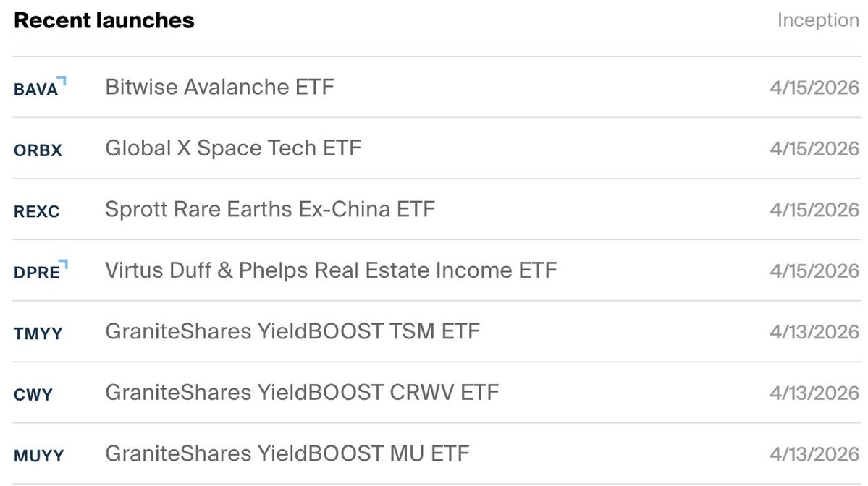Select the REXC ticker symbol
The width and height of the screenshot is (868, 486).
pos(36,212)
